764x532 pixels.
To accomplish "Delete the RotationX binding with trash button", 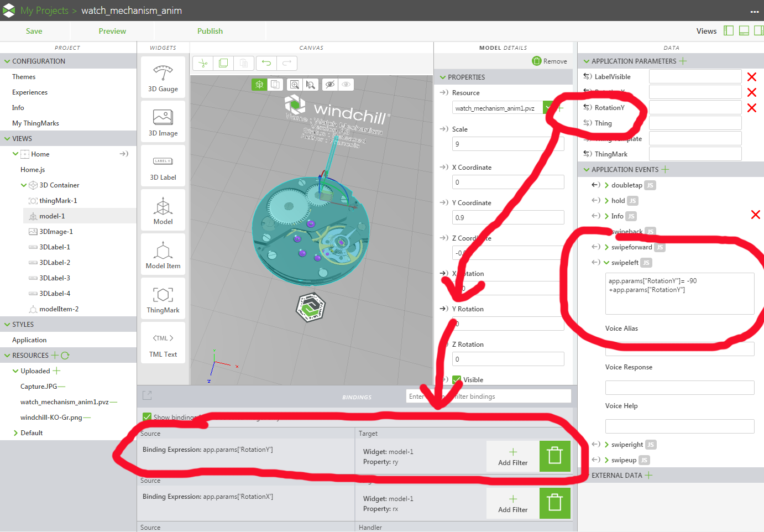I will pyautogui.click(x=554, y=503).
